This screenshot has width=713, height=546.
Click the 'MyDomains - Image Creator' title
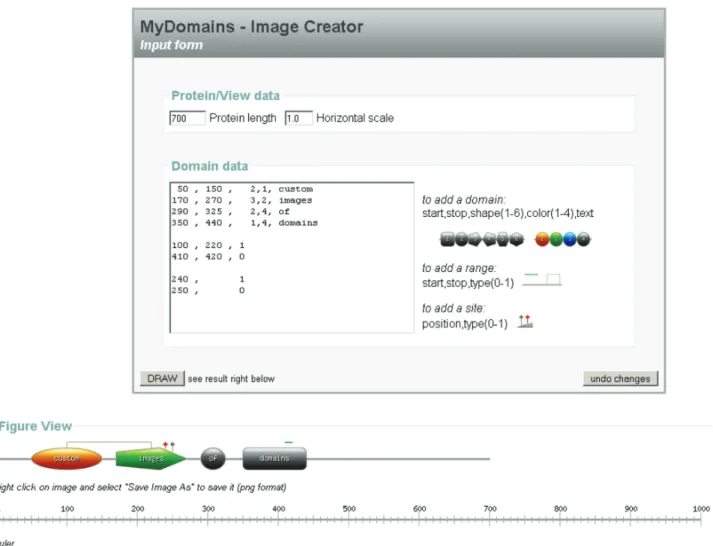coord(251,26)
